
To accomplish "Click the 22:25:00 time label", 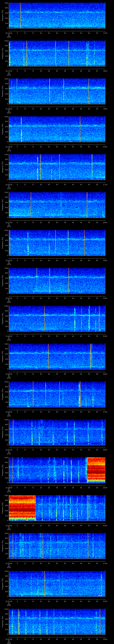I will coord(9,374).
